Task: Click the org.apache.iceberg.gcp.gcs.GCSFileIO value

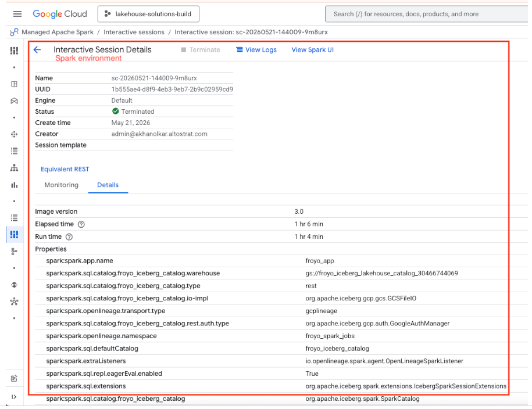Action: coord(360,299)
